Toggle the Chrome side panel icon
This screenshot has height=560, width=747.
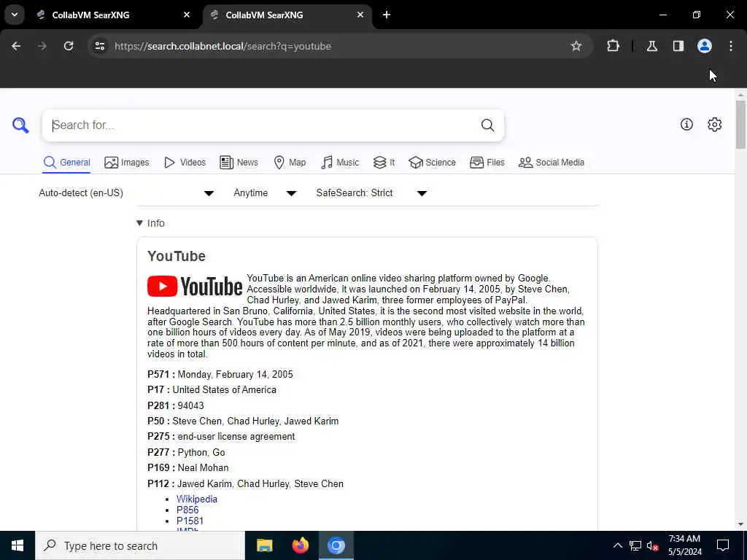[x=678, y=46]
